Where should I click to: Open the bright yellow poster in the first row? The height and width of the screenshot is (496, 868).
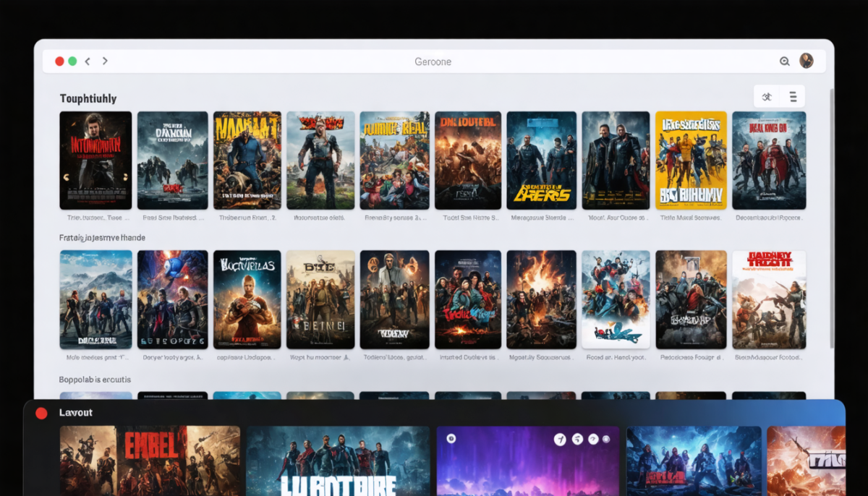point(691,160)
